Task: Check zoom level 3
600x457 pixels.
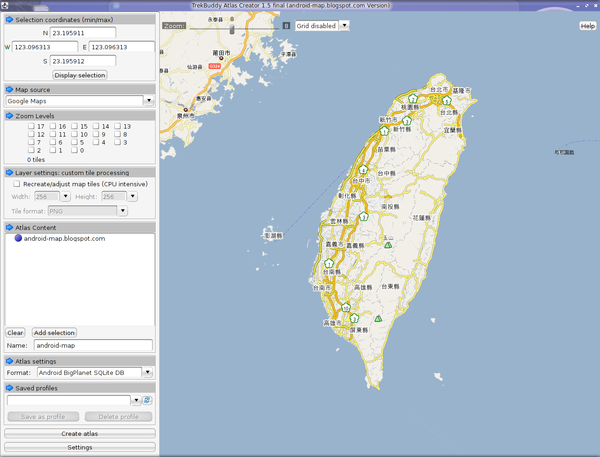Action: tap(117, 142)
